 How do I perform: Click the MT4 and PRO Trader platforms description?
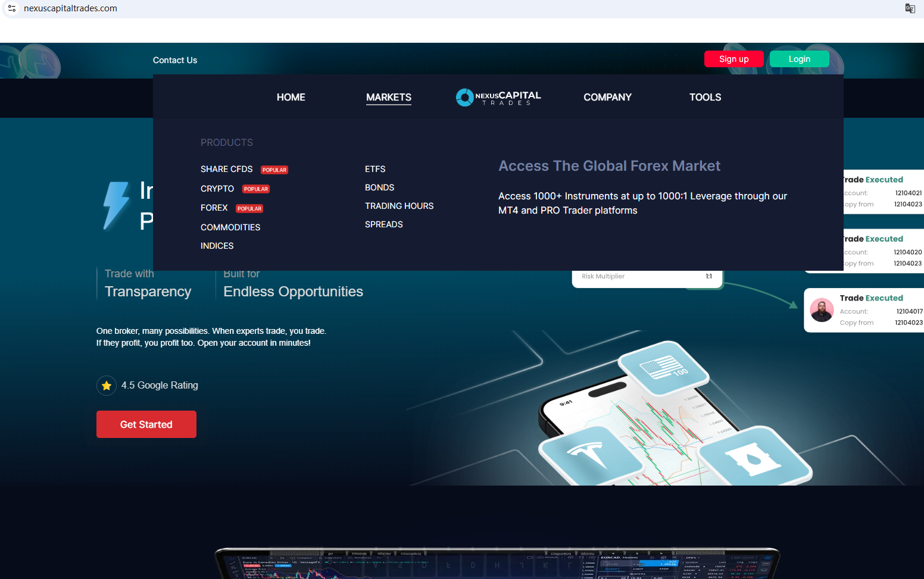click(x=643, y=203)
